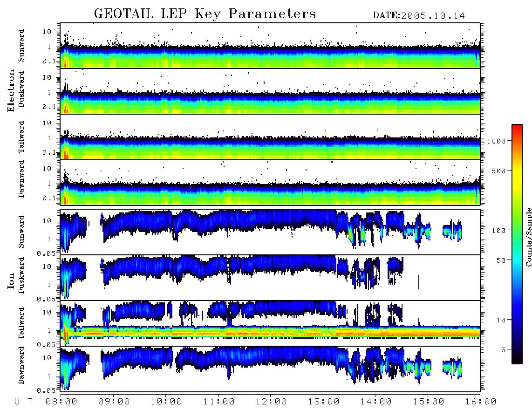Click the vertical Ion group label

pyautogui.click(x=11, y=281)
